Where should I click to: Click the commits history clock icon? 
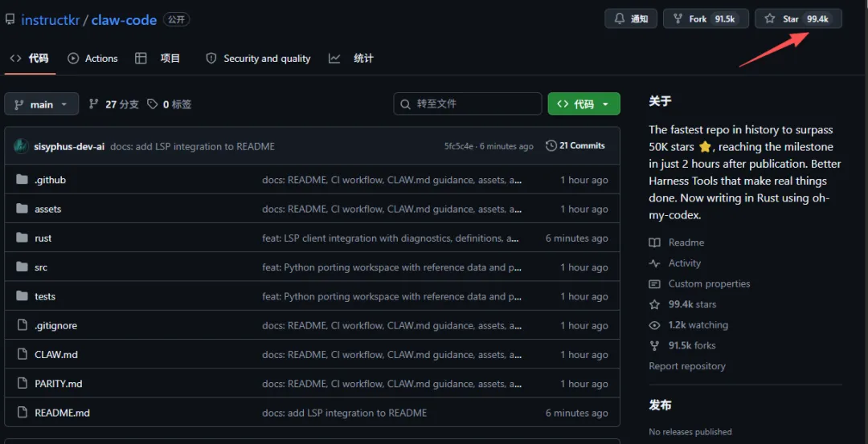point(551,145)
